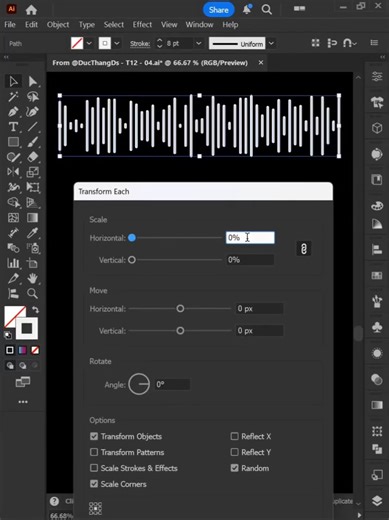Open the workspace switcher
This screenshot has height=520, width=389.
pos(299,9)
